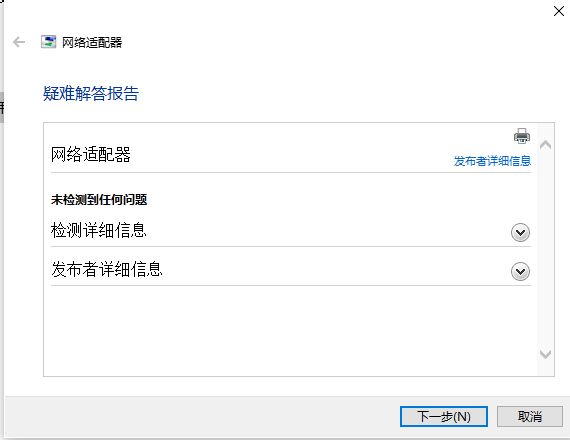570x440 pixels.
Task: Click the 检测详细信息 section label
Action: 99,230
